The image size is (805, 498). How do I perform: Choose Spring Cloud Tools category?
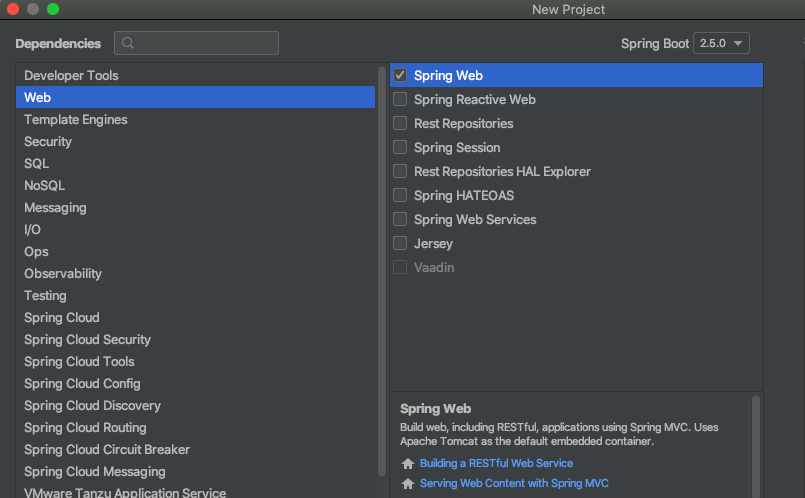(196, 361)
